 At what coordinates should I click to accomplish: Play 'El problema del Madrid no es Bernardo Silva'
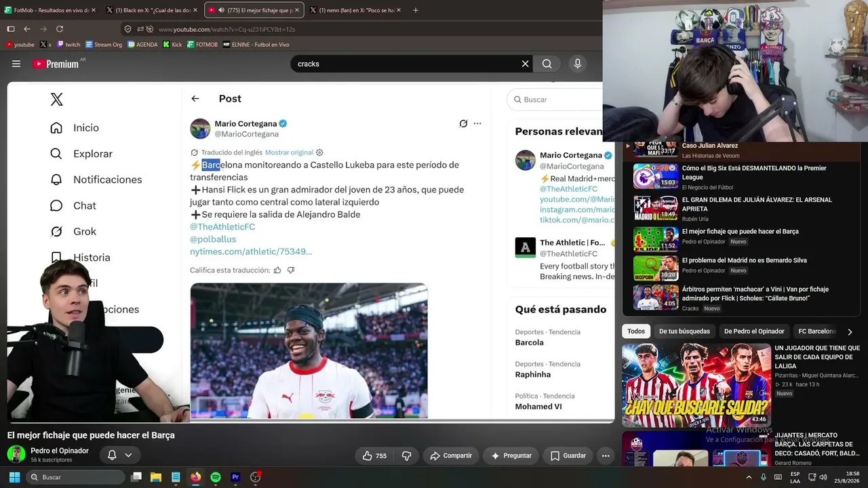(745, 260)
